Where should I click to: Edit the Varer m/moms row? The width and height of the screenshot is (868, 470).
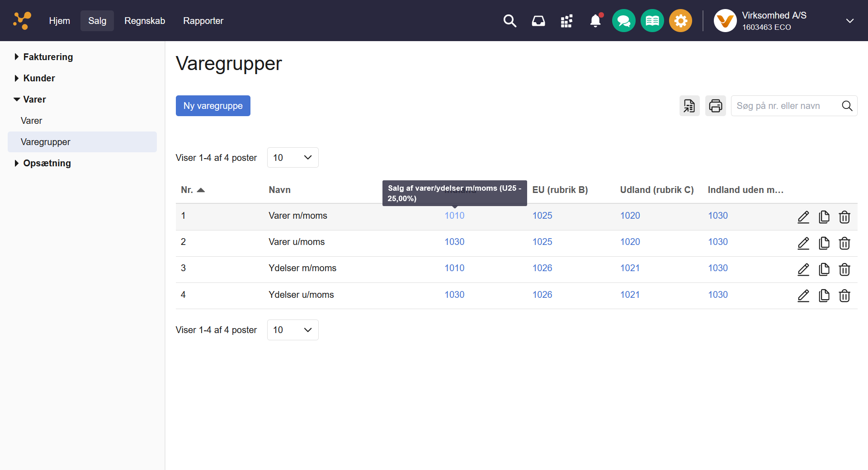click(x=803, y=217)
